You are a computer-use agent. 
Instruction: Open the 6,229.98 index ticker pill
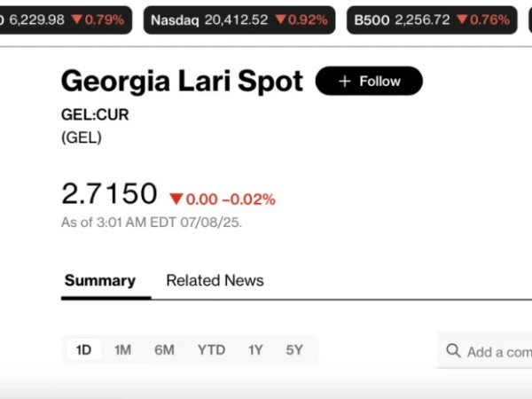(66, 20)
